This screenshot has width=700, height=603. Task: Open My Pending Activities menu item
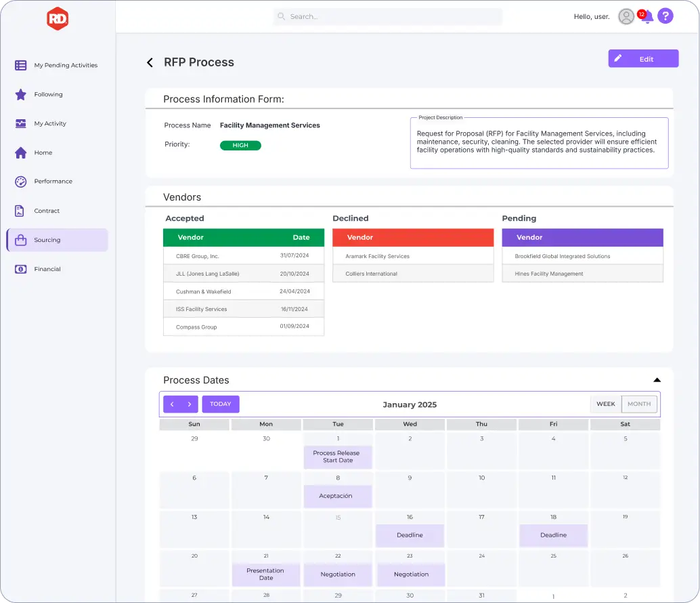66,66
